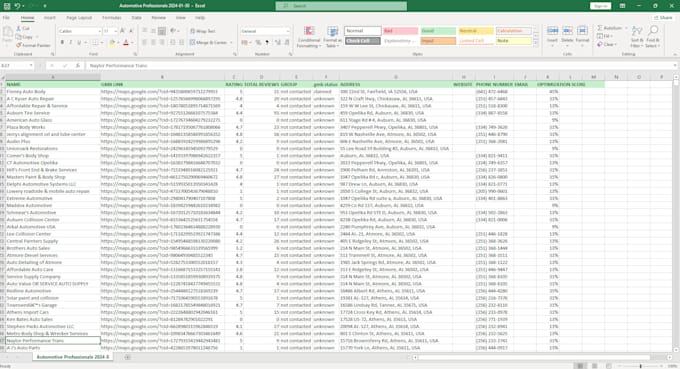Open Conditional Formatting menu
This screenshot has width=680, height=369.
[309, 37]
